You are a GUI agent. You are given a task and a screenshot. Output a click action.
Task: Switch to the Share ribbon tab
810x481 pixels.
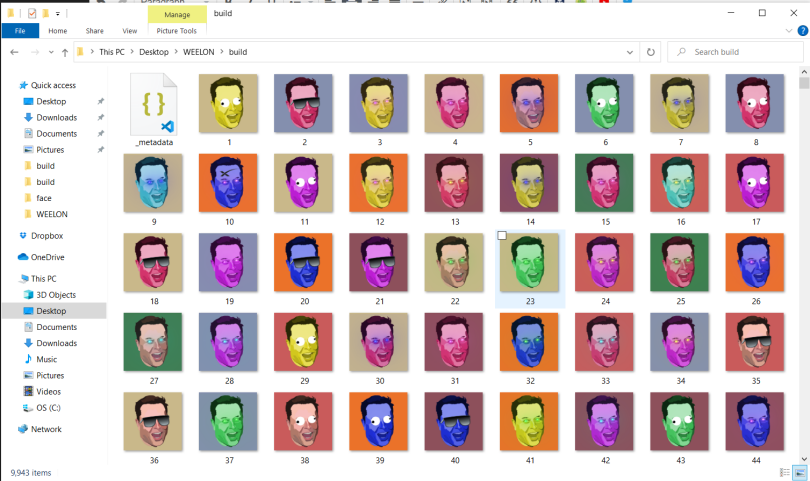95,30
